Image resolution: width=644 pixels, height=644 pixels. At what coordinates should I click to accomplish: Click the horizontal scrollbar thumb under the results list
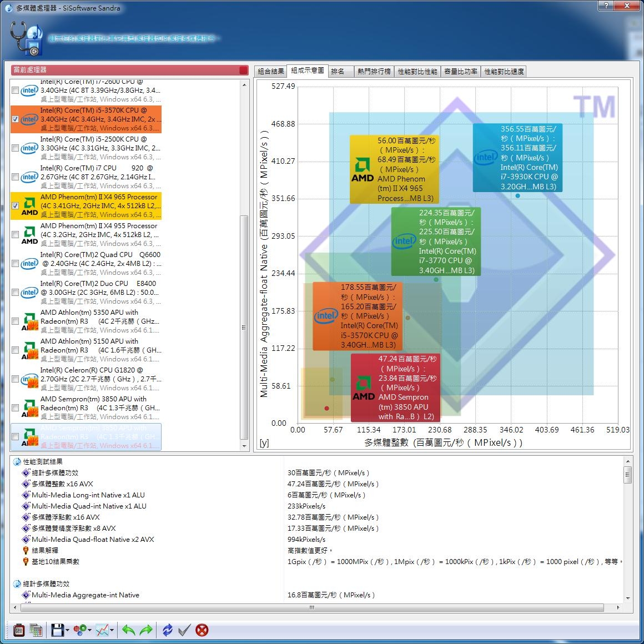[312, 607]
